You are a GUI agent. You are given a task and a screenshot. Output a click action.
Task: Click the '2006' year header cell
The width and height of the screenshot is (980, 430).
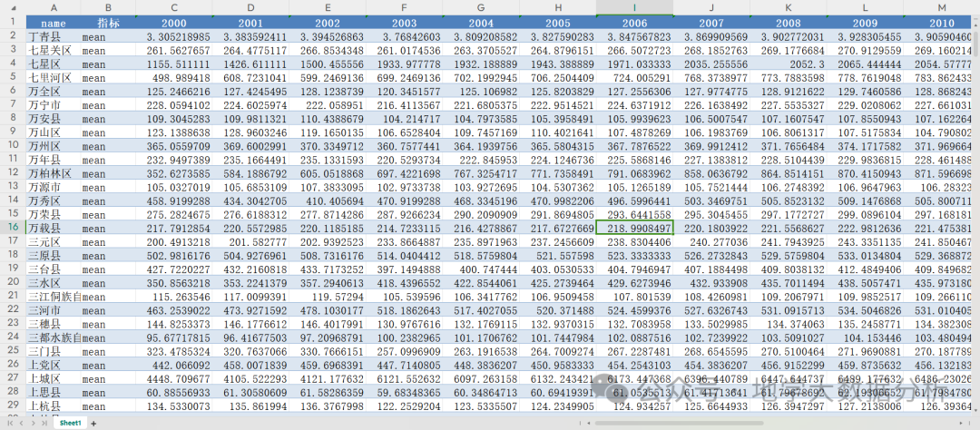coord(634,23)
